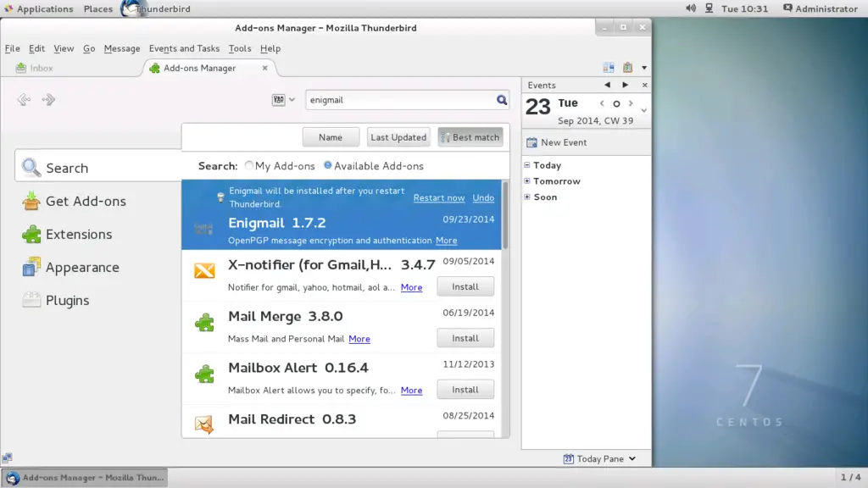The width and height of the screenshot is (868, 488).
Task: Click Restart now link
Action: click(x=439, y=197)
